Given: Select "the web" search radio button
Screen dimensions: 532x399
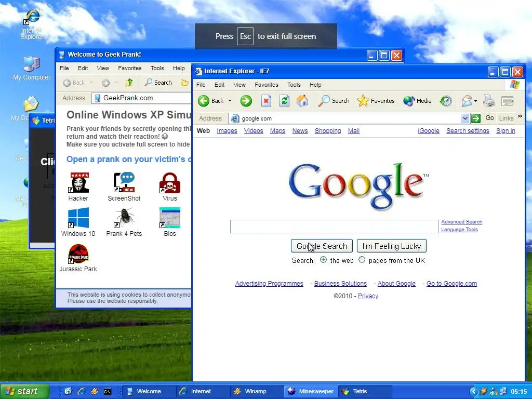Looking at the screenshot, I should click(x=323, y=260).
